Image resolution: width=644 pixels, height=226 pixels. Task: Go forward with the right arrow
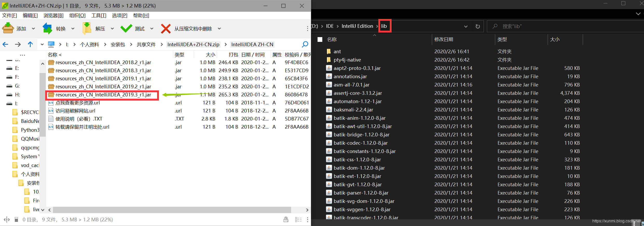(18, 44)
